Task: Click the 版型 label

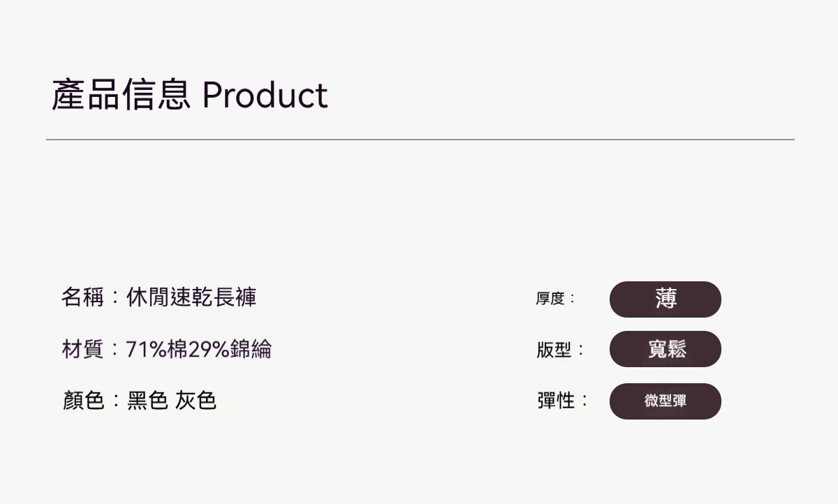Action: [x=554, y=350]
